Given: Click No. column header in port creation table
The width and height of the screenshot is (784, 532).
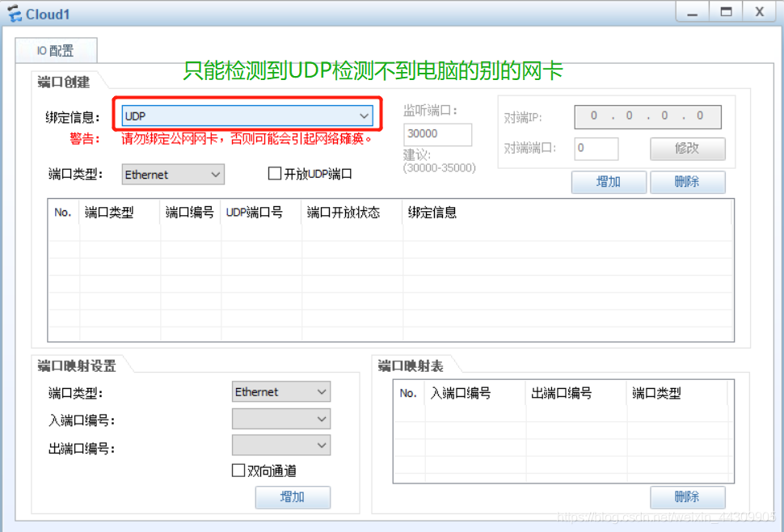Looking at the screenshot, I should point(64,213).
